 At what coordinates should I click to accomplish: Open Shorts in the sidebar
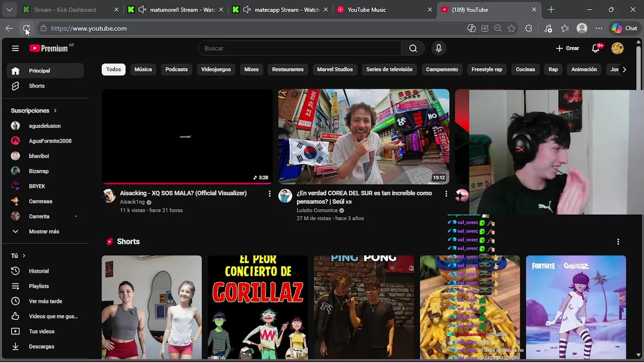click(44, 86)
